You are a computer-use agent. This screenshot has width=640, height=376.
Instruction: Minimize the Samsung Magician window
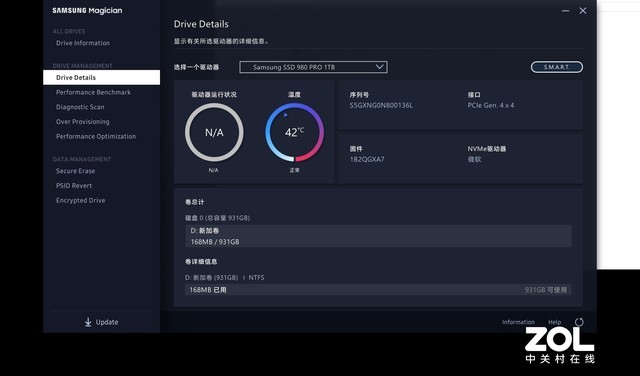coord(565,11)
